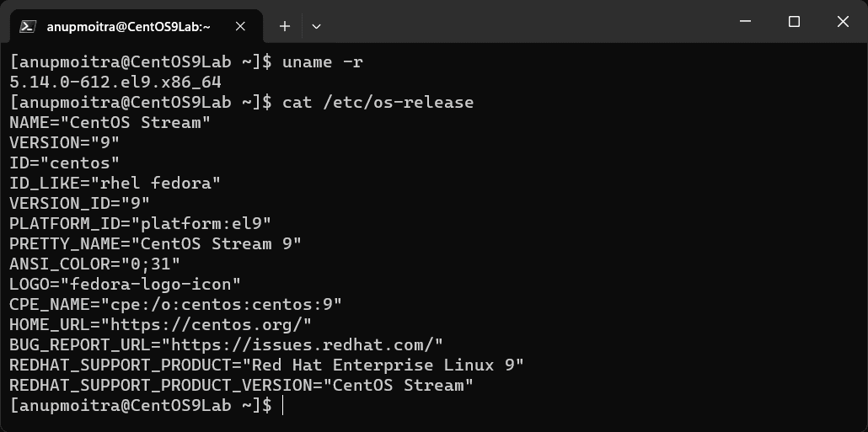868x432 pixels.
Task: Click the terminal icon on the tab
Action: point(28,26)
